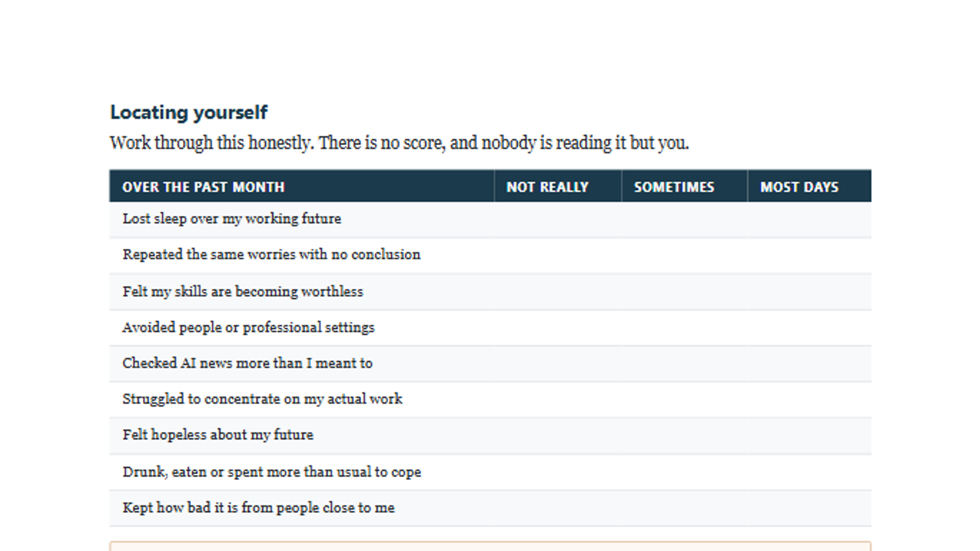Click 'Felt hopeless about my future' statement
This screenshot has height=551, width=980.
[218, 435]
